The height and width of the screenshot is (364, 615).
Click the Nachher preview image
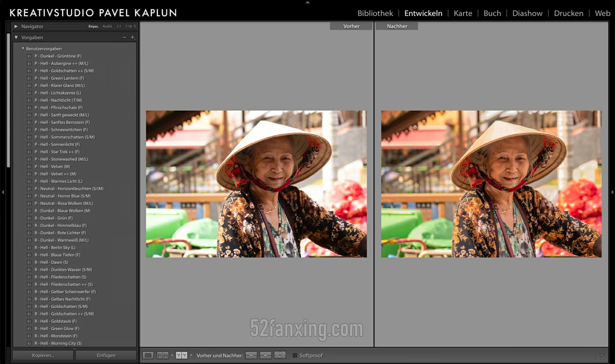point(491,184)
